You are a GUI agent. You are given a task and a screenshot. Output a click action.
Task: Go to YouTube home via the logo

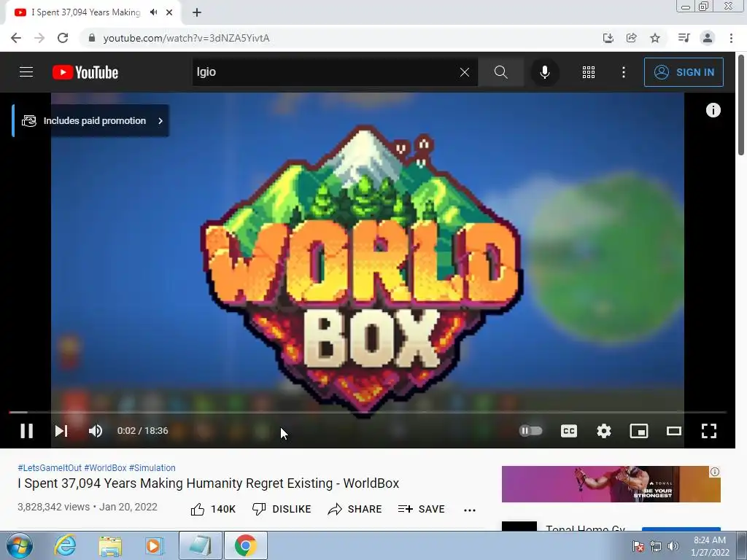pyautogui.click(x=85, y=72)
